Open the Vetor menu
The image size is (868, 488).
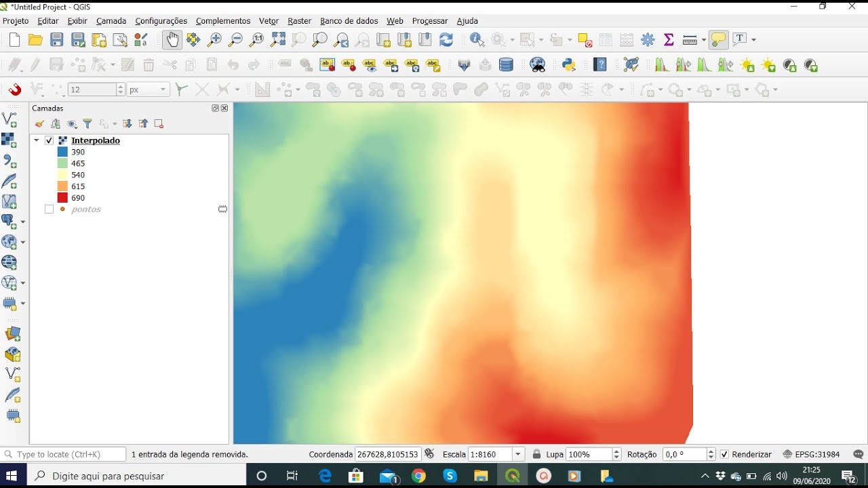(x=269, y=21)
